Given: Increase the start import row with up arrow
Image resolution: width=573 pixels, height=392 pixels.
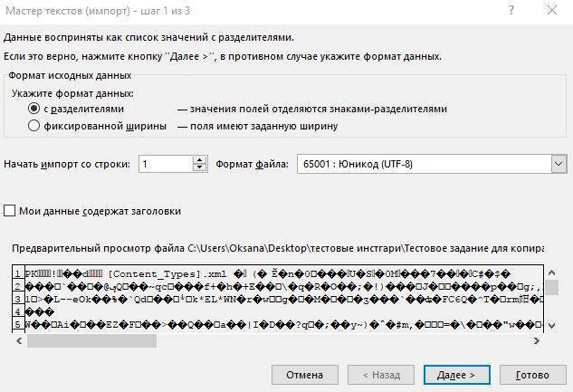Looking at the screenshot, I should click(200, 159).
